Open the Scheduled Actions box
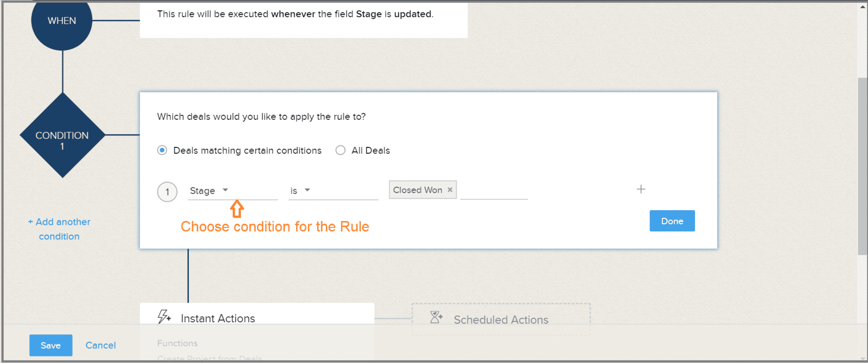The width and height of the screenshot is (868, 363). click(x=501, y=319)
